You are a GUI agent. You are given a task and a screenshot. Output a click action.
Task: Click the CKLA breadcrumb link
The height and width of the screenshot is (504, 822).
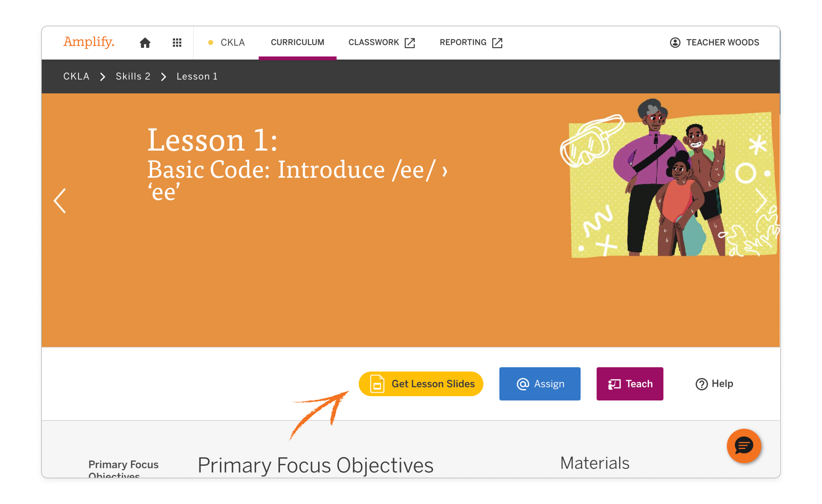click(76, 76)
